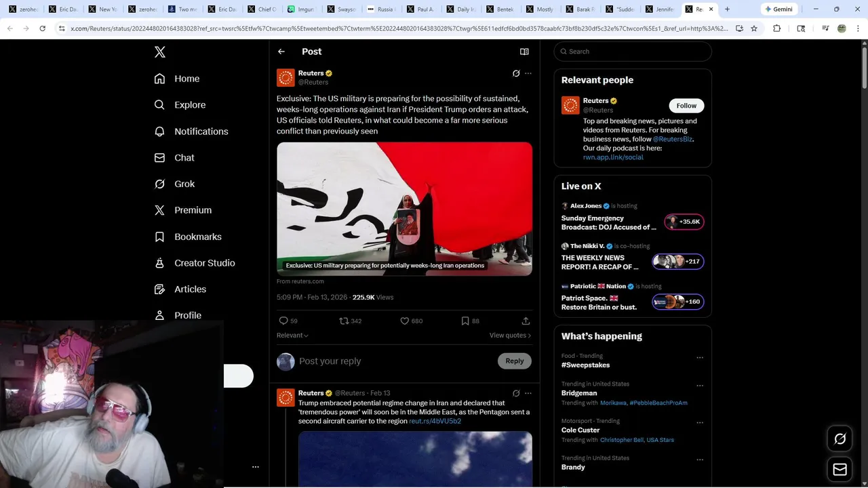Click Grok icon on second Reuters reply
This screenshot has height=488, width=868.
pyautogui.click(x=516, y=393)
